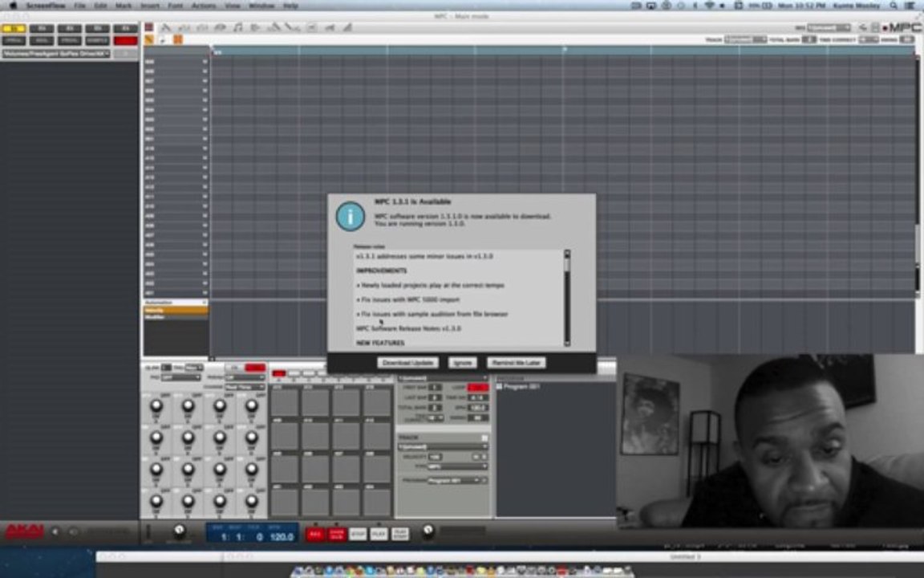Click the red square icon in top toolbar
This screenshot has height=578, width=924.
[x=149, y=27]
